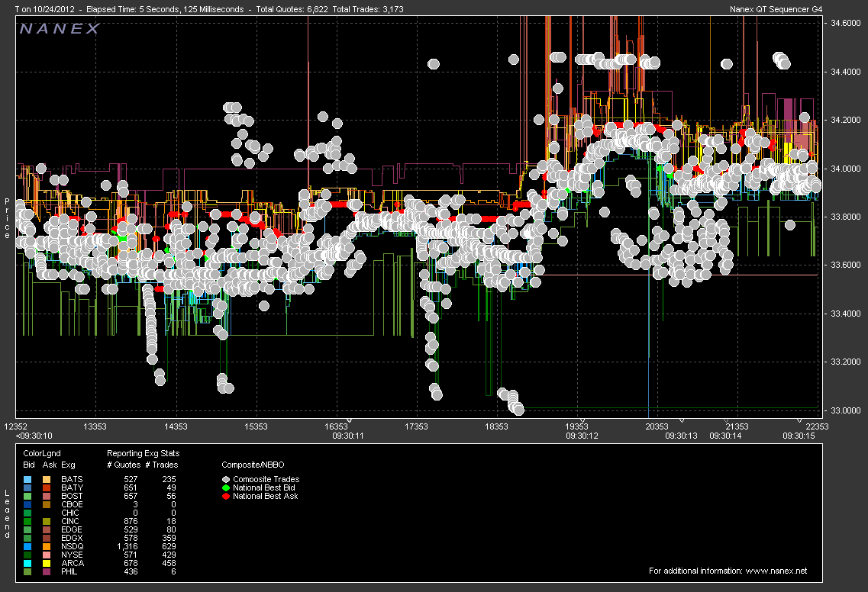Click the 33.6000 price axis label

click(846, 265)
